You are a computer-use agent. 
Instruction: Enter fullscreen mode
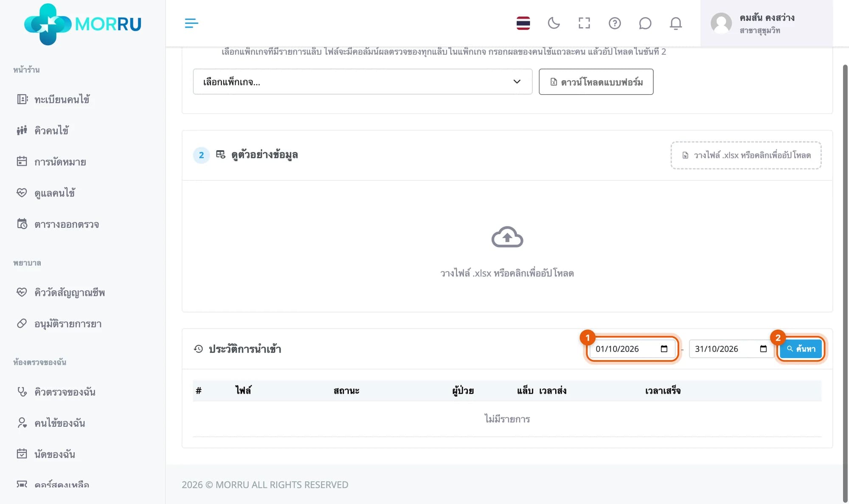coord(584,23)
